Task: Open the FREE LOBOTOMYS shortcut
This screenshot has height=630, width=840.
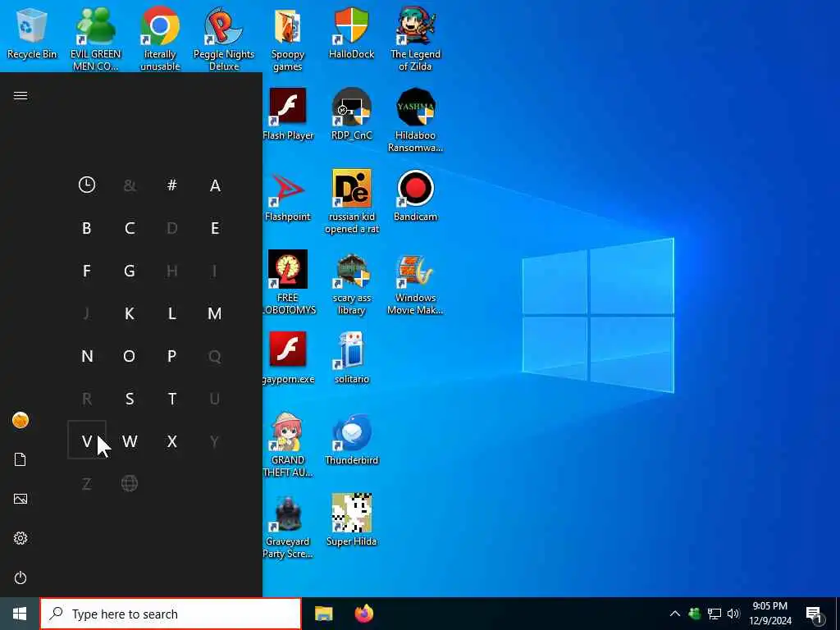Action: click(289, 282)
